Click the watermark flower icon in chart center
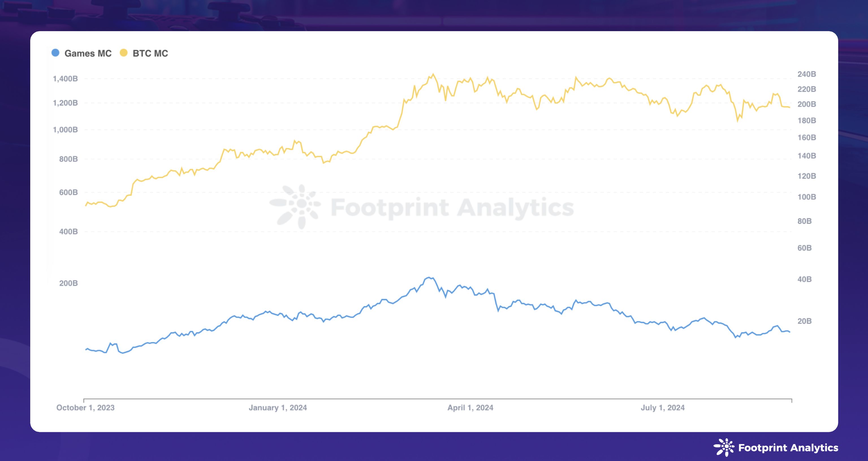Viewport: 868px width, 461px height. click(x=295, y=206)
